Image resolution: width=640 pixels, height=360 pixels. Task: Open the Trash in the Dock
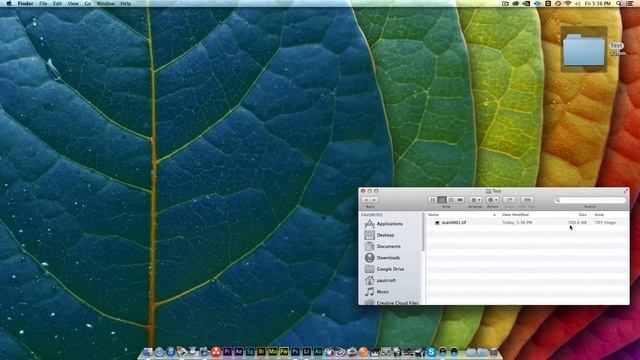click(x=493, y=352)
